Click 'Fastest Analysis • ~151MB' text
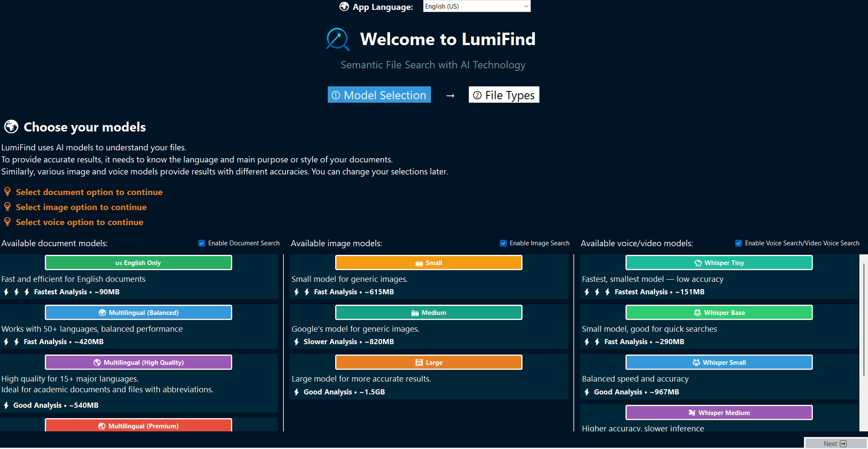 [659, 292]
